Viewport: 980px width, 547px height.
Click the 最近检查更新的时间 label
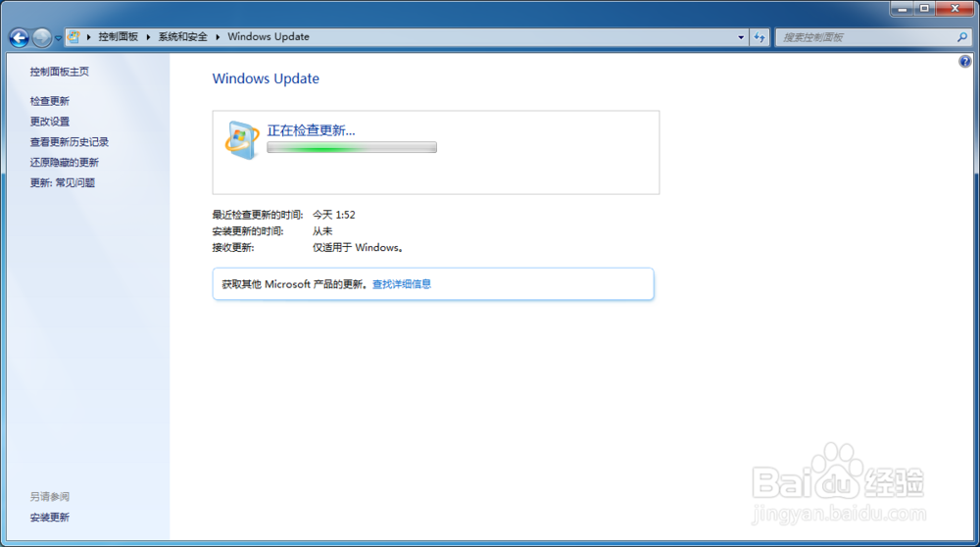(258, 215)
